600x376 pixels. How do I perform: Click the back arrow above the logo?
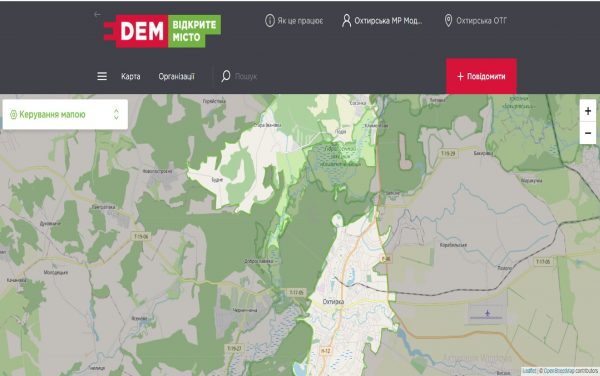click(x=97, y=15)
